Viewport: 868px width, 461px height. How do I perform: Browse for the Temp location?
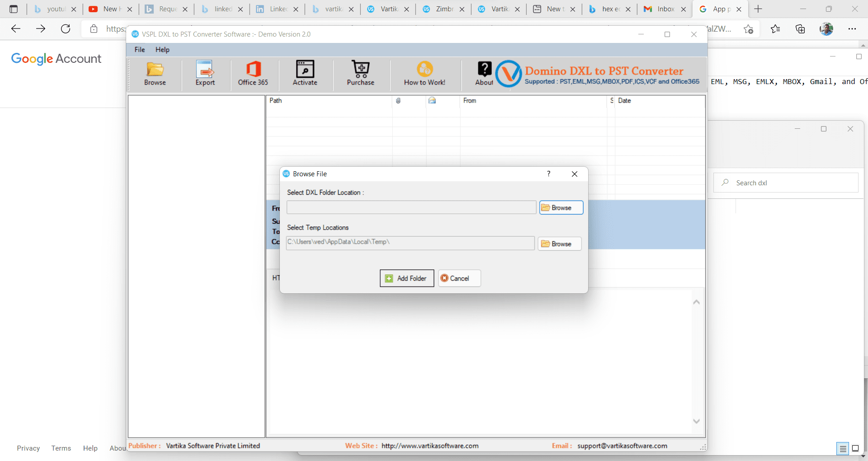pos(560,244)
